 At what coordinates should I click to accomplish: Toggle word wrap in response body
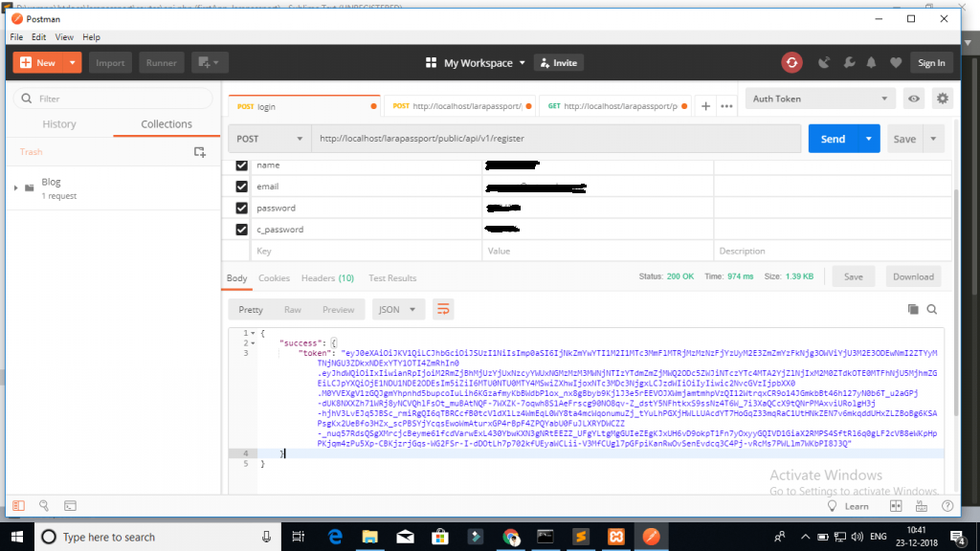tap(443, 309)
